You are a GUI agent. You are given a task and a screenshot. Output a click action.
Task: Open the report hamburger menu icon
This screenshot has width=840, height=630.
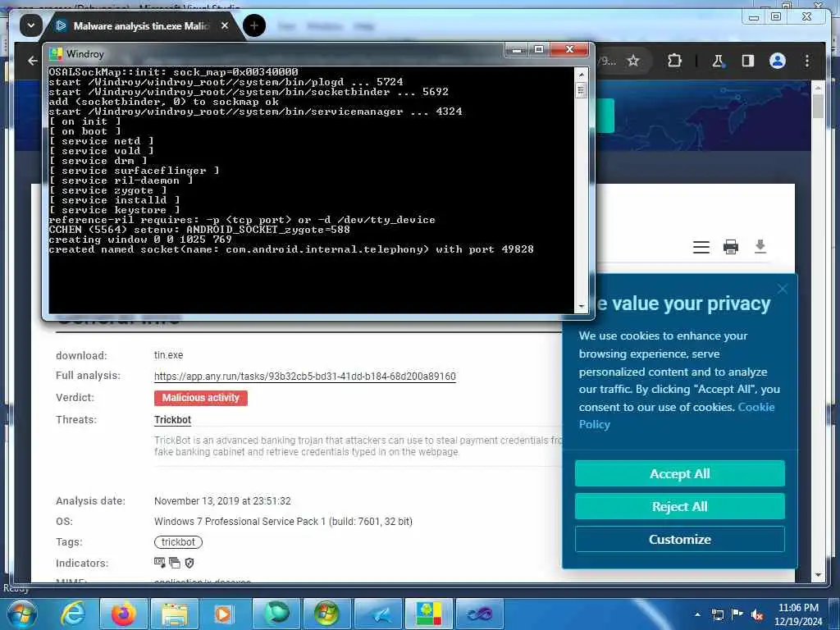tap(701, 247)
